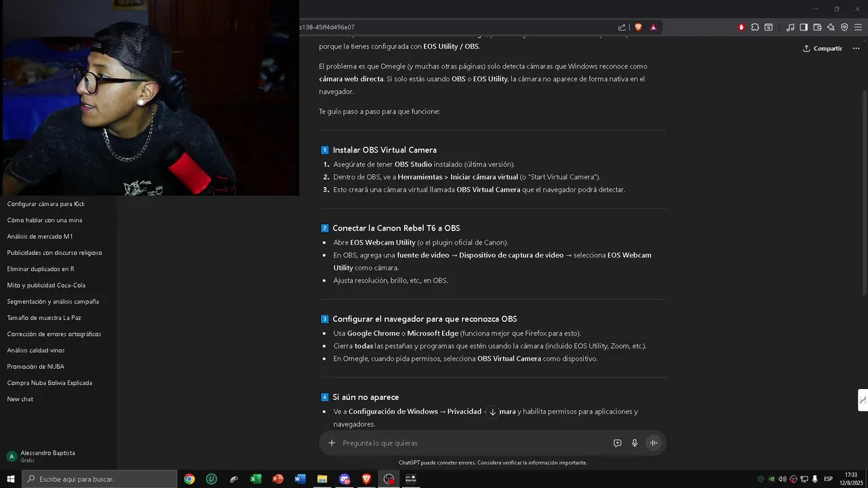
Task: Open chat 'Compra Nuba Bolivia Explicada'
Action: (50, 383)
